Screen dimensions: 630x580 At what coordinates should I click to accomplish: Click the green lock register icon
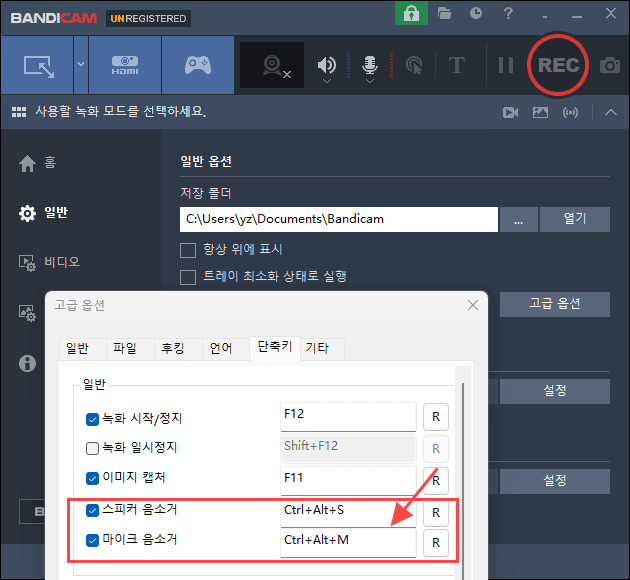(x=411, y=13)
